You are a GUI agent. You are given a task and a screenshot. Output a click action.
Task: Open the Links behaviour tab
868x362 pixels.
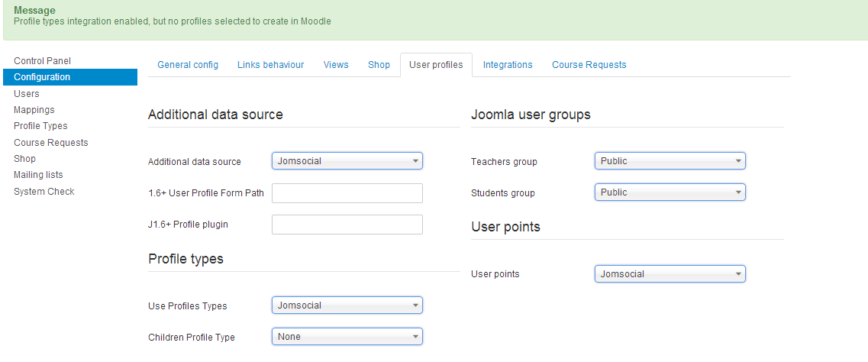click(x=270, y=65)
